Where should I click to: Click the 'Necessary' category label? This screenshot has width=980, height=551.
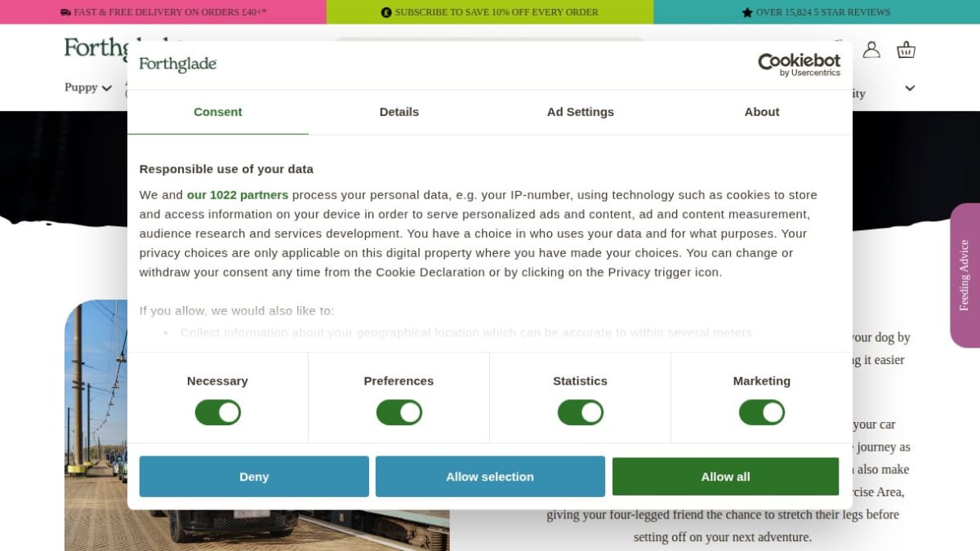[217, 381]
